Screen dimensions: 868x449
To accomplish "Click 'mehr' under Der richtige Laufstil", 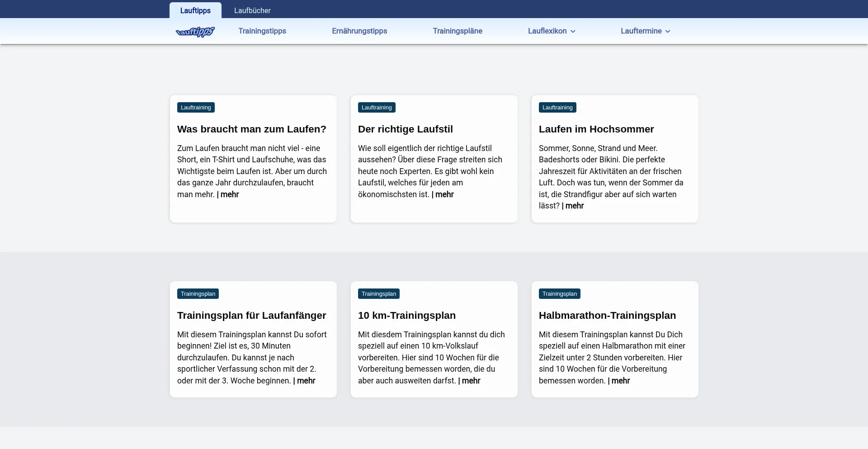I will (x=444, y=194).
